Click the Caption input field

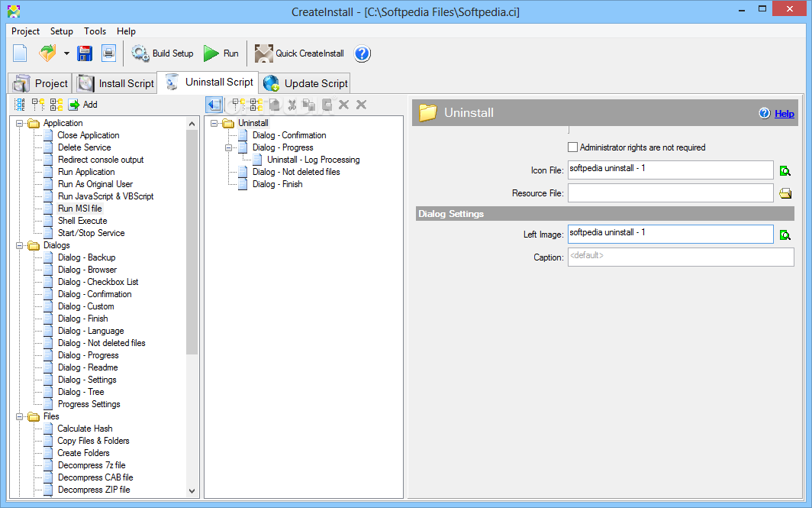coord(681,257)
